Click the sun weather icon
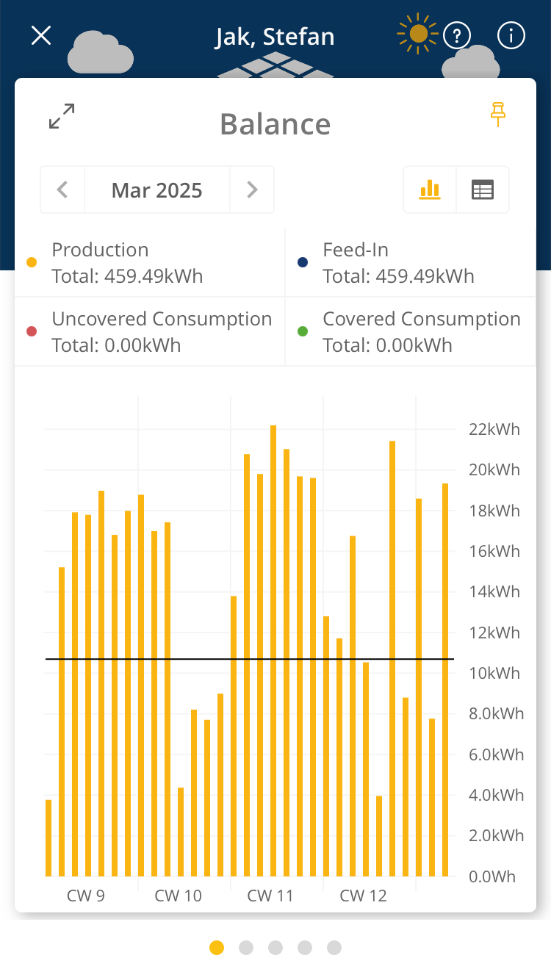The image size is (551, 980). (x=418, y=34)
